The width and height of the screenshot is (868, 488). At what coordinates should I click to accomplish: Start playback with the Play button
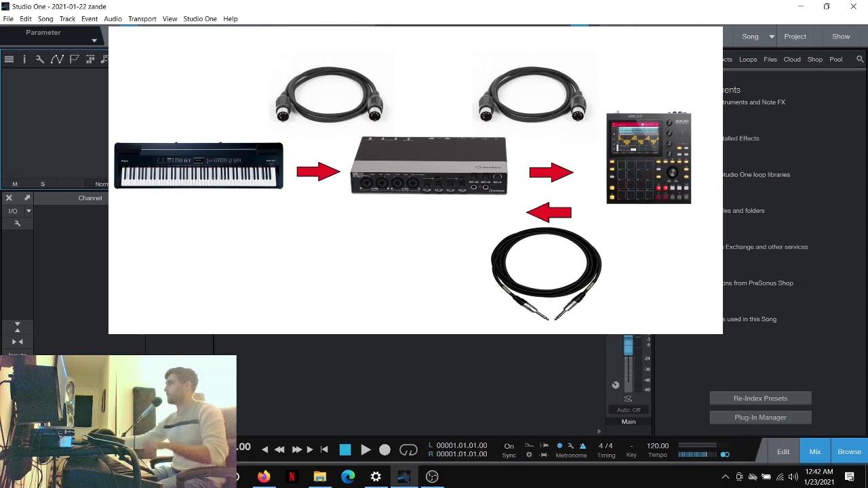(366, 450)
